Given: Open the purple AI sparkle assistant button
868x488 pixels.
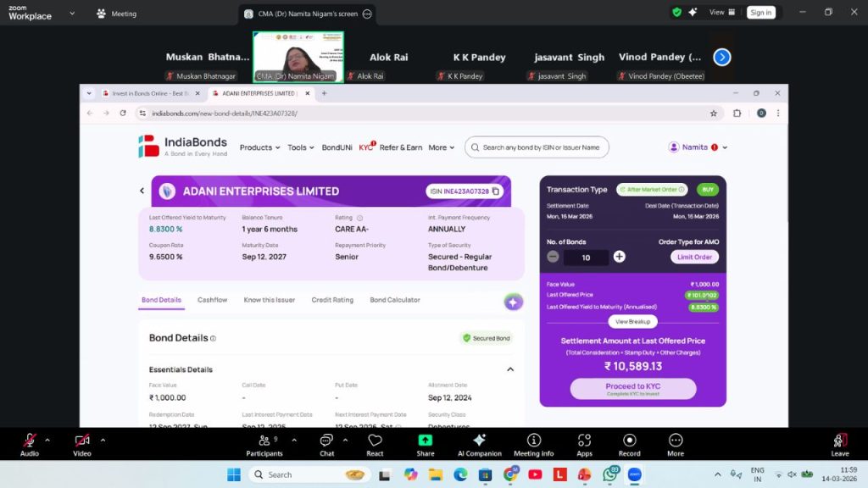Looking at the screenshot, I should (513, 302).
